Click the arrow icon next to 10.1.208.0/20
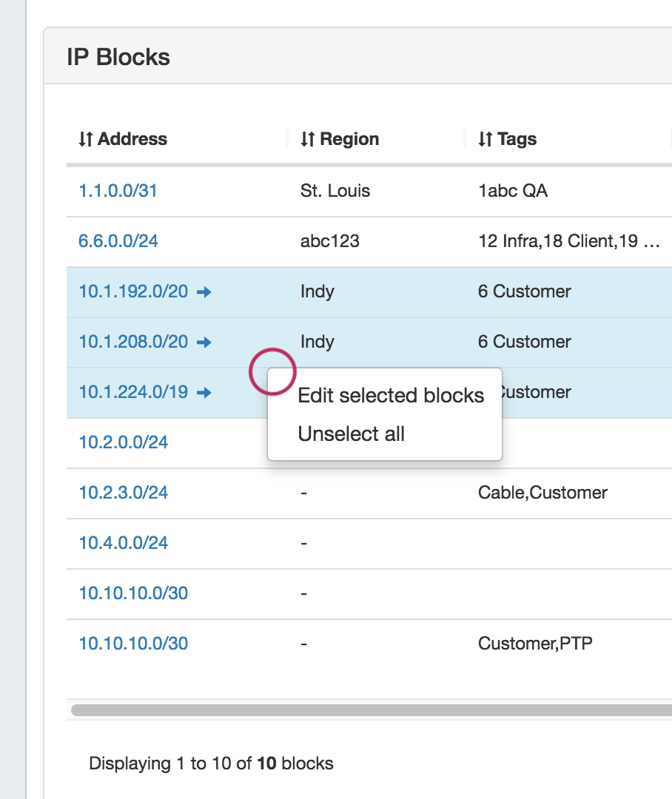Image resolution: width=672 pixels, height=799 pixels. pyautogui.click(x=204, y=343)
